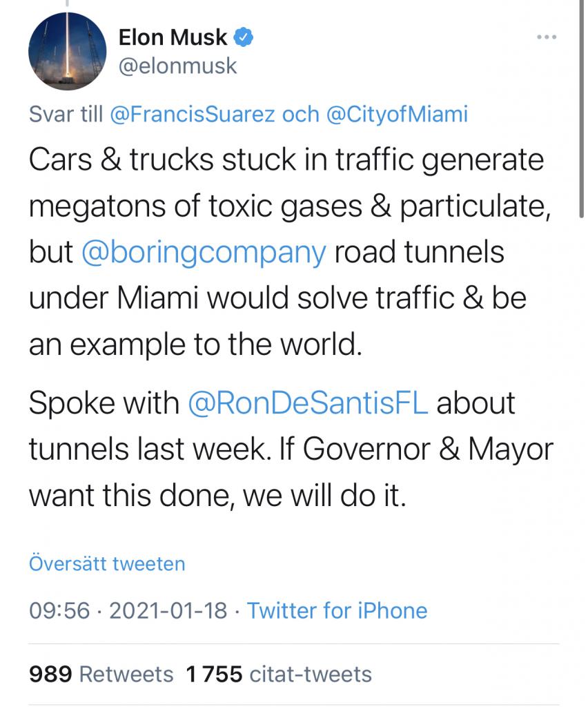Viewport: 588px width, 707px height.
Task: Click the paragraph about Governor & Mayor
Action: point(291,449)
